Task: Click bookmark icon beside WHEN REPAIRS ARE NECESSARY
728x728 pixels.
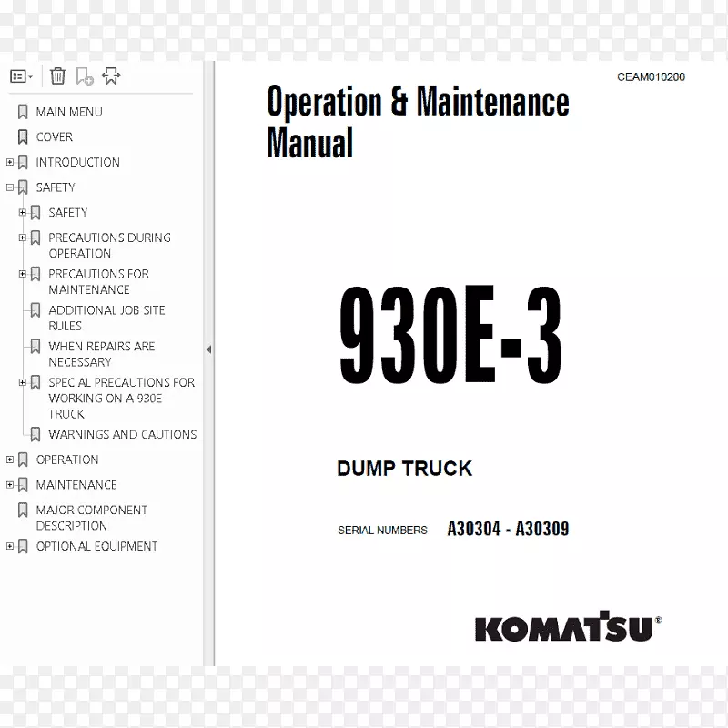Action: pos(35,346)
